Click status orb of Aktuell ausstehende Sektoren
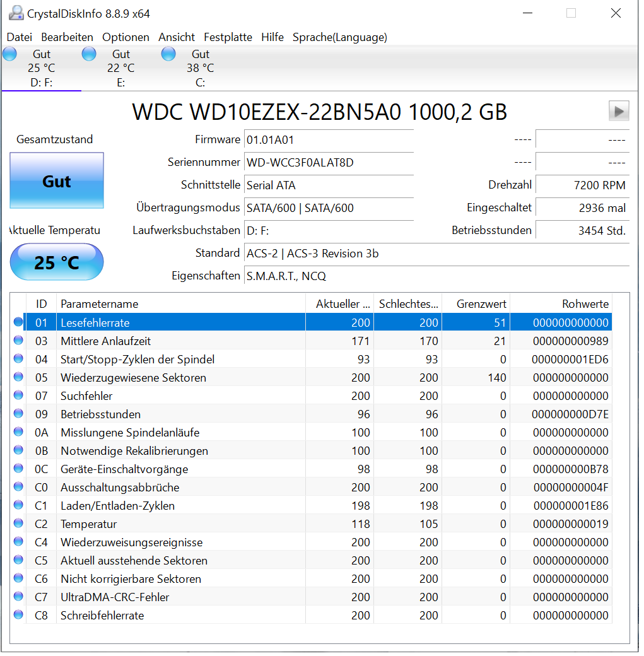The width and height of the screenshot is (644, 656). [x=18, y=559]
